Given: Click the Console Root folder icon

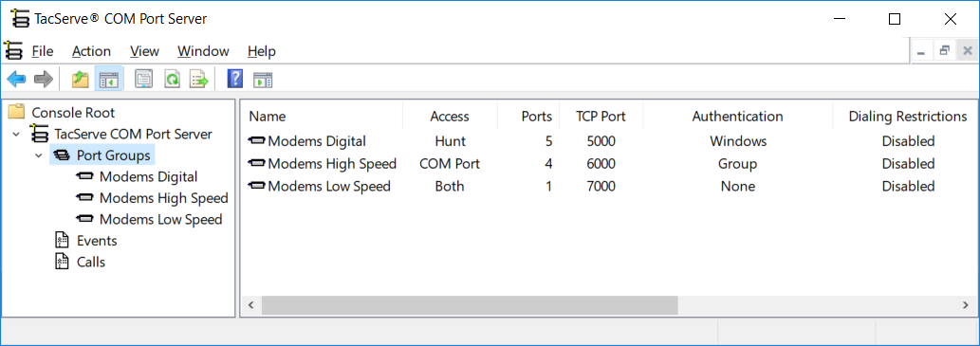Looking at the screenshot, I should pyautogui.click(x=17, y=113).
